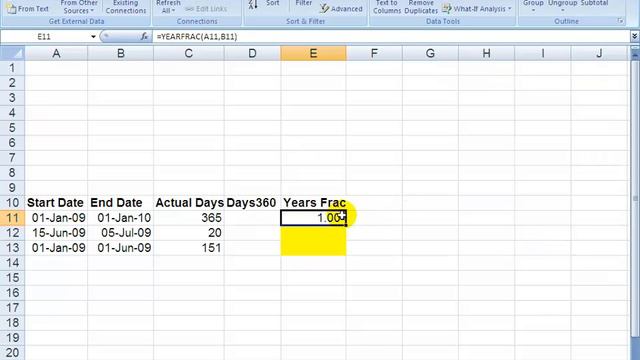Open Existing Connections
The width and height of the screenshot is (640, 360).
pyautogui.click(x=126, y=7)
